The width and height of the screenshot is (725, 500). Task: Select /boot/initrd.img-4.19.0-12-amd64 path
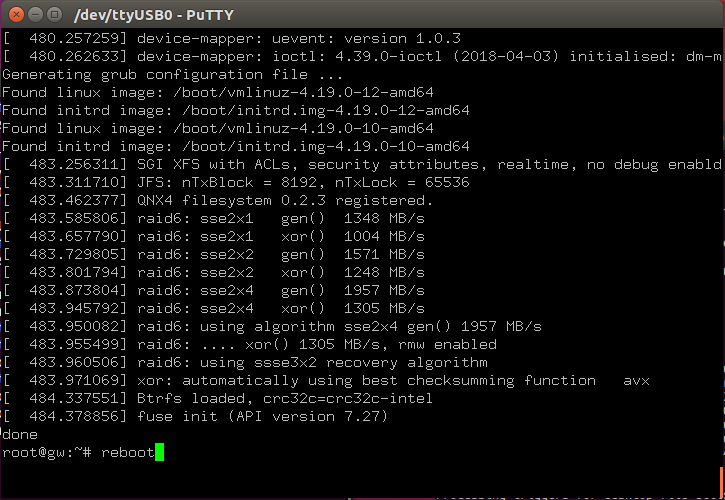326,111
